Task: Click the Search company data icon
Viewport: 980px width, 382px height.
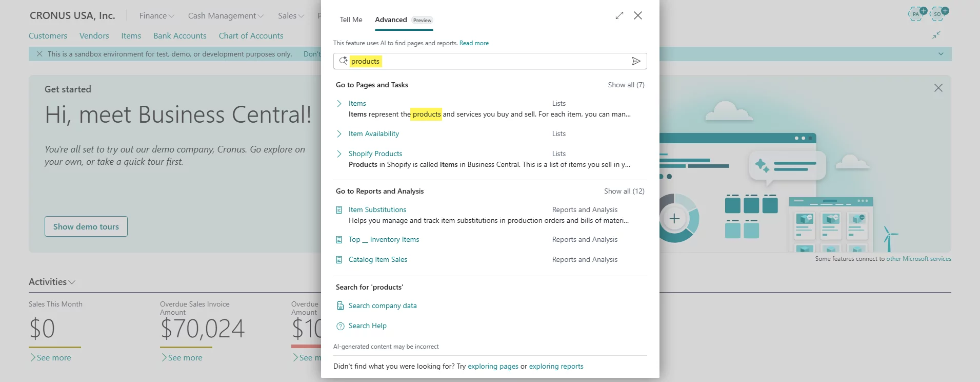Action: pyautogui.click(x=340, y=306)
